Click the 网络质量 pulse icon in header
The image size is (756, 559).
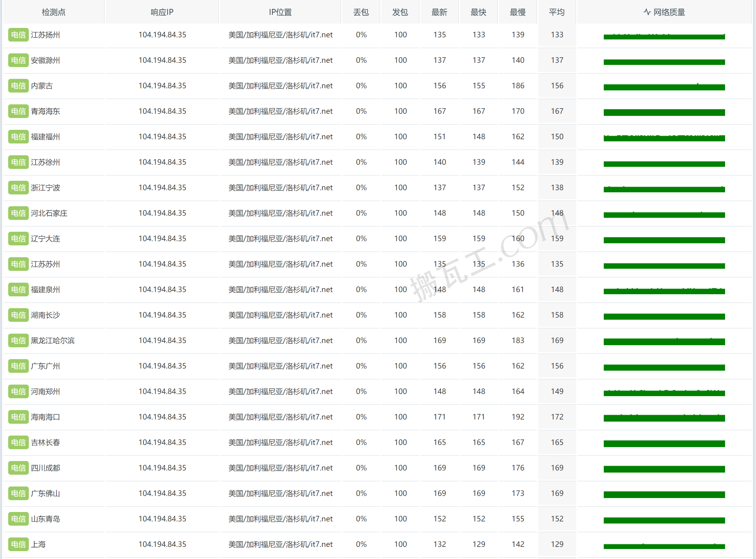tap(647, 12)
